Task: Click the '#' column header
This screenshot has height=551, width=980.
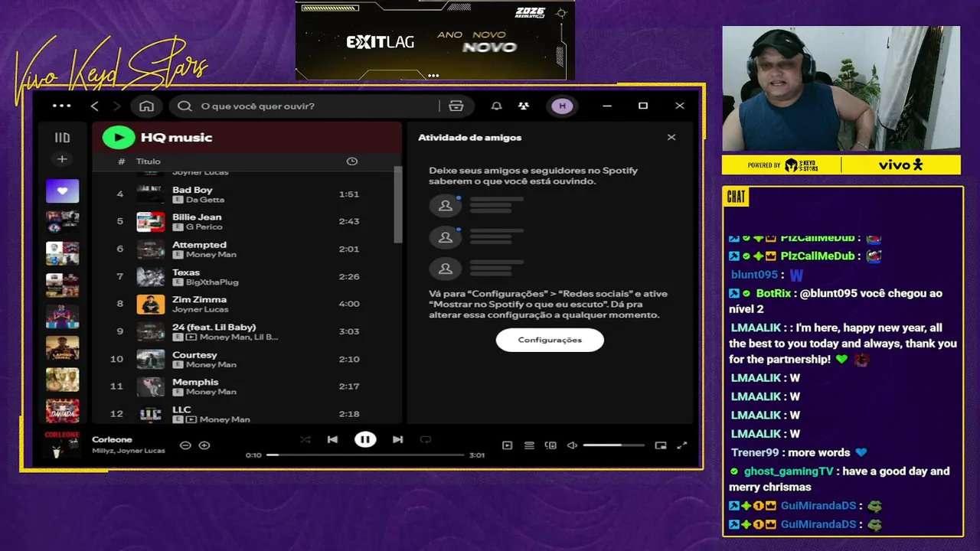Action: (x=121, y=161)
